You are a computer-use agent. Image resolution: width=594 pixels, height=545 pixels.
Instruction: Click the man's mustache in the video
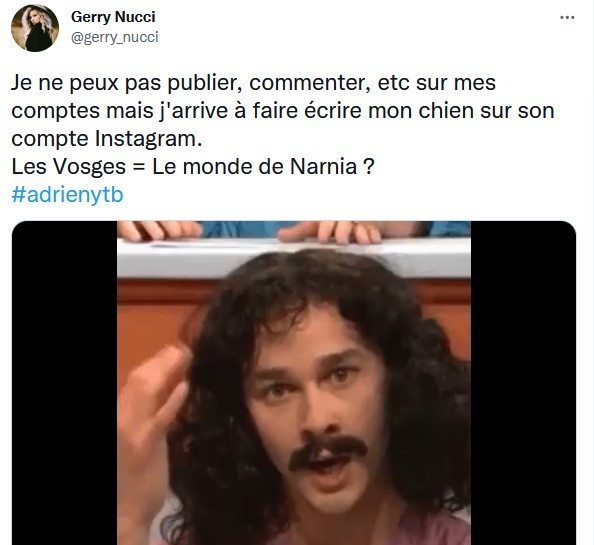click(x=328, y=453)
